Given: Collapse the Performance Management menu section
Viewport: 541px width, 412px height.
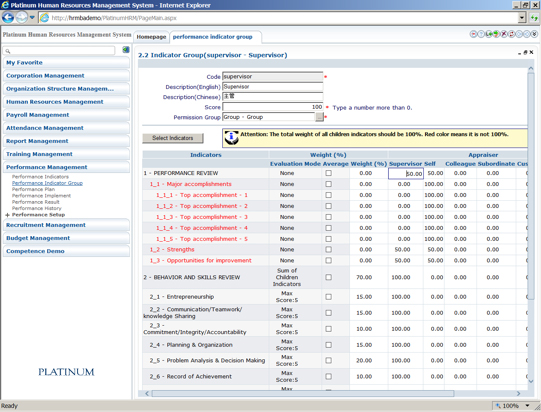Looking at the screenshot, I should [66, 167].
